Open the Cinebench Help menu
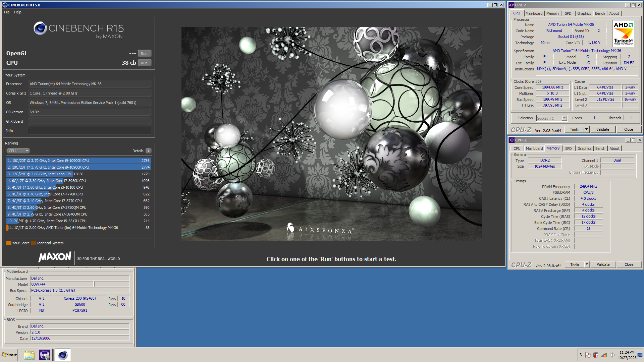Image resolution: width=644 pixels, height=362 pixels. point(18,12)
